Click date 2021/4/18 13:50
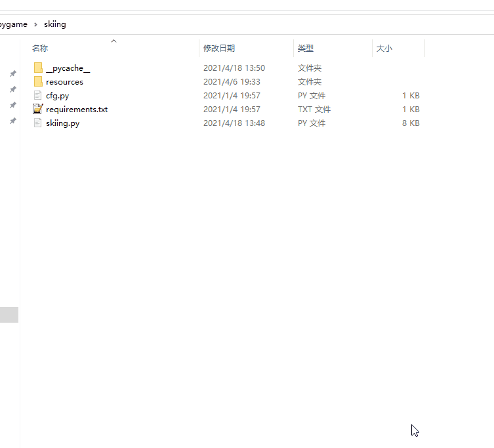This screenshot has height=448, width=494. coord(234,68)
